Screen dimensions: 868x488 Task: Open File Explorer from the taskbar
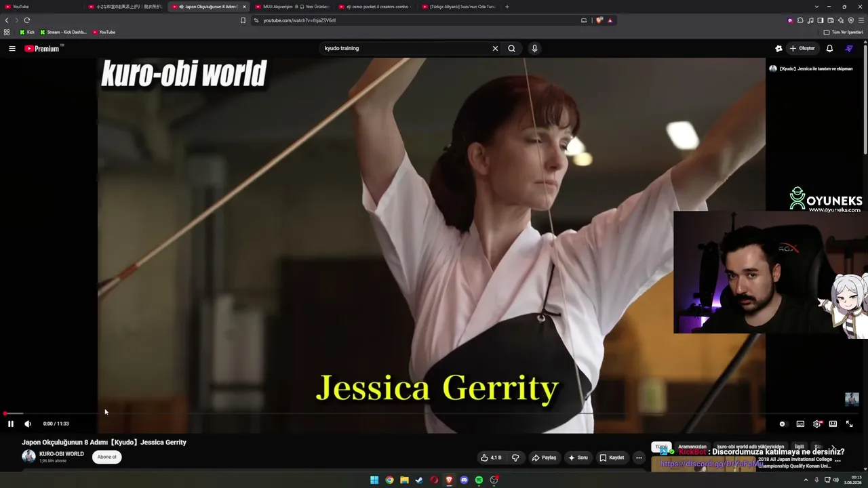point(404,480)
